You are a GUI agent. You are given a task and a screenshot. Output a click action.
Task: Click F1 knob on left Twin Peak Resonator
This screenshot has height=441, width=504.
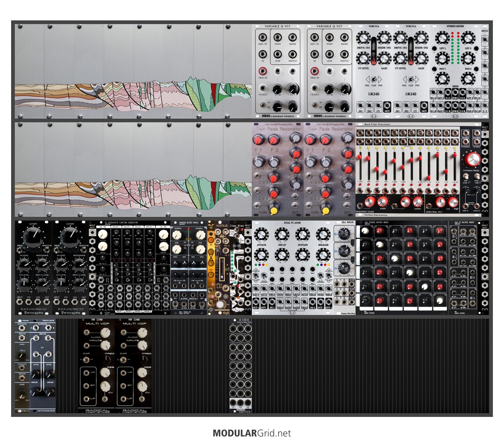coord(258,139)
